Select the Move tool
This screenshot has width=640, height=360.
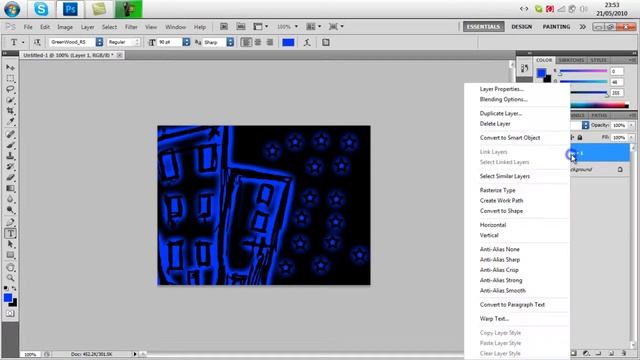pyautogui.click(x=10, y=67)
